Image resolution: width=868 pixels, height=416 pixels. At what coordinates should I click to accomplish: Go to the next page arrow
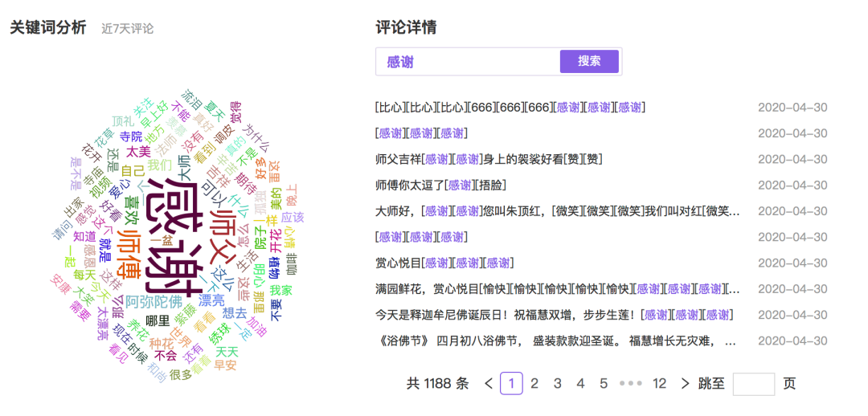click(685, 384)
